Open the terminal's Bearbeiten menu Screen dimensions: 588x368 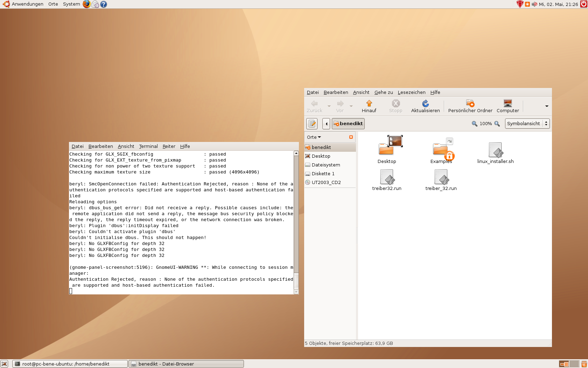coord(101,146)
